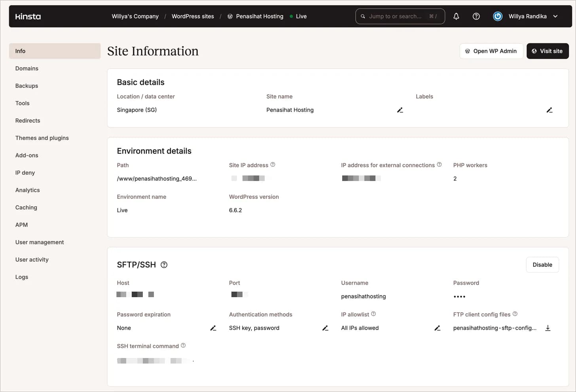Image resolution: width=576 pixels, height=392 pixels.
Task: Navigate to WordPress sites via breadcrumb
Action: point(193,16)
